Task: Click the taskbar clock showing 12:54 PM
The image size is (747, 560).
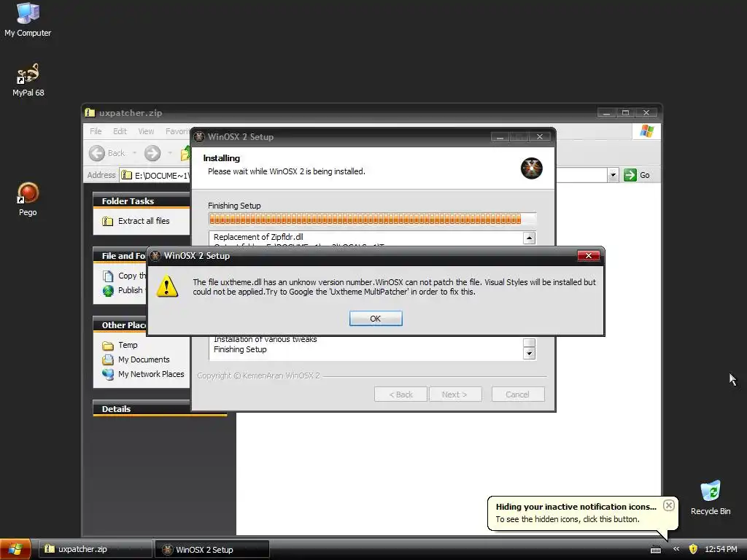Action: [721, 549]
